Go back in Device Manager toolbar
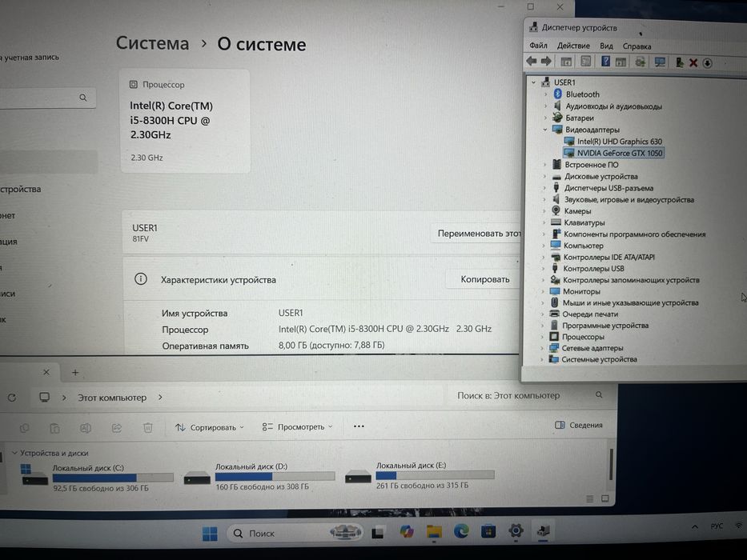The width and height of the screenshot is (747, 560). (531, 61)
